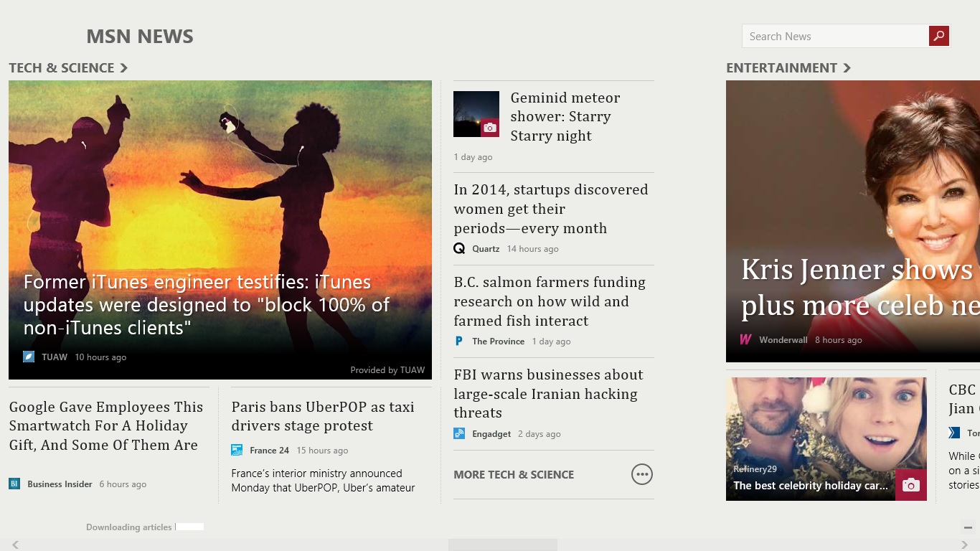The width and height of the screenshot is (980, 551).
Task: Click the Quartz source name
Action: (486, 249)
